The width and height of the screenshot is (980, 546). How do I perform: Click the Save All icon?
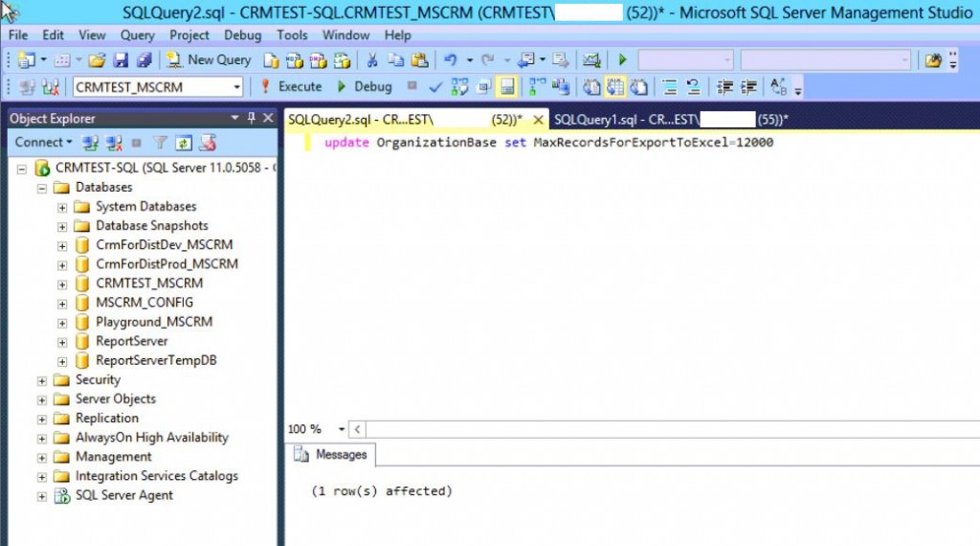tap(145, 60)
